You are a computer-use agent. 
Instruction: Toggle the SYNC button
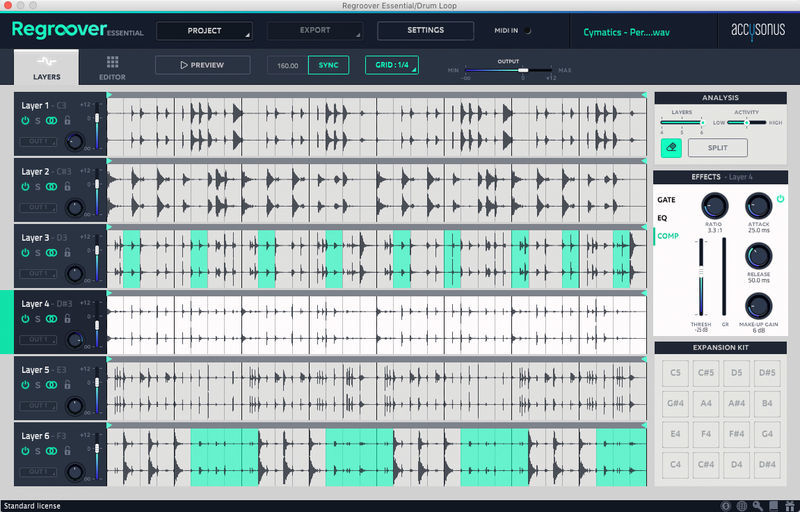point(329,65)
